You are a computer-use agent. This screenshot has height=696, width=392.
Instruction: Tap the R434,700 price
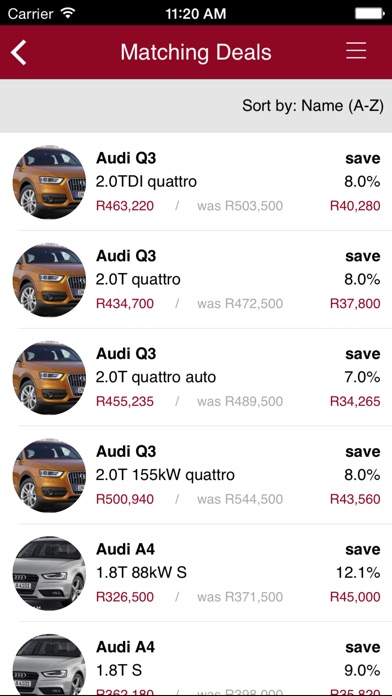tap(125, 304)
